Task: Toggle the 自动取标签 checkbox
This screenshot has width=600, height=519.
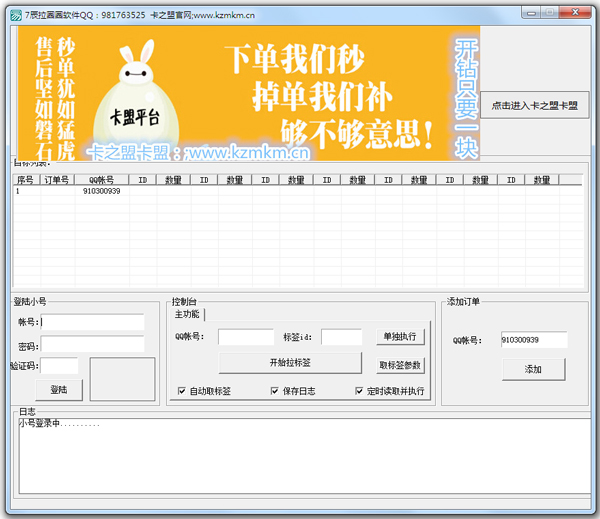Action: tap(181, 391)
